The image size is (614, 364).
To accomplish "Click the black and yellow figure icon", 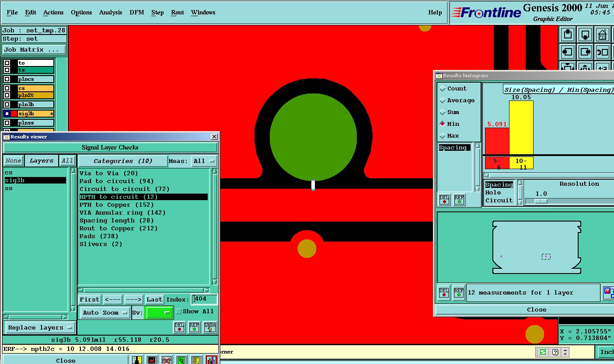I will coord(137,360).
